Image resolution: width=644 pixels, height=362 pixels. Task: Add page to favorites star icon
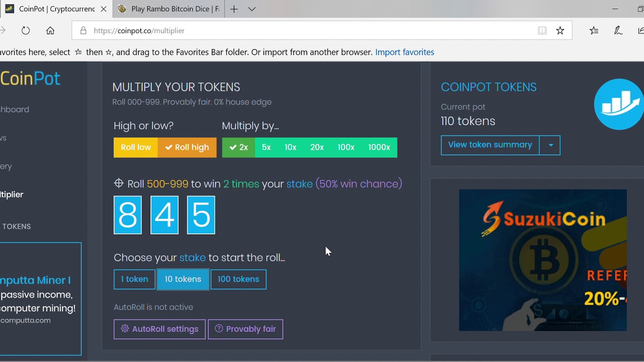(560, 31)
